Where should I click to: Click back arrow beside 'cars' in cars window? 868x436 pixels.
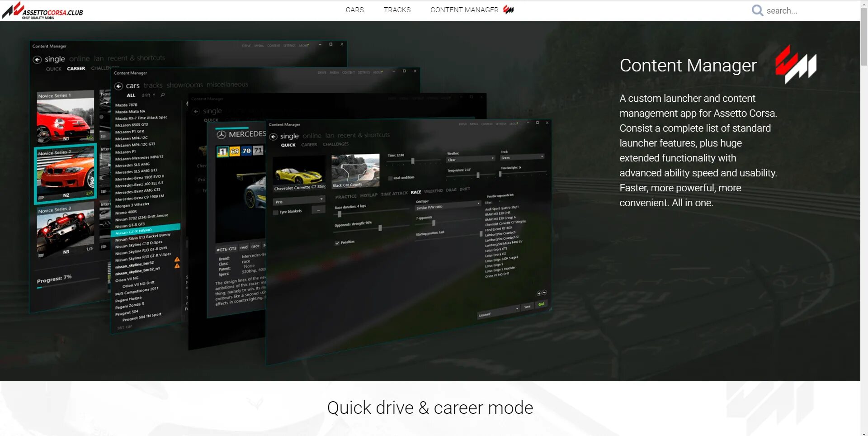[x=118, y=86]
